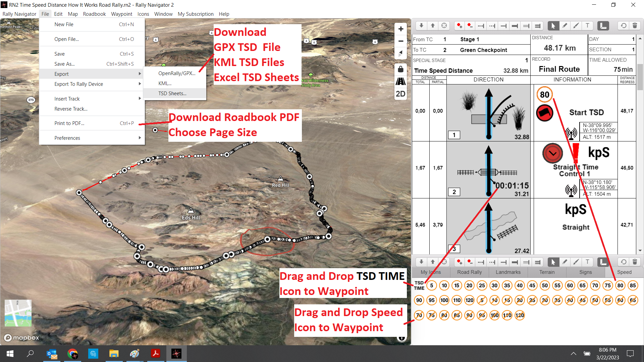
Task: Click the roadbook scrollbar down arrow
Action: pyautogui.click(x=640, y=250)
